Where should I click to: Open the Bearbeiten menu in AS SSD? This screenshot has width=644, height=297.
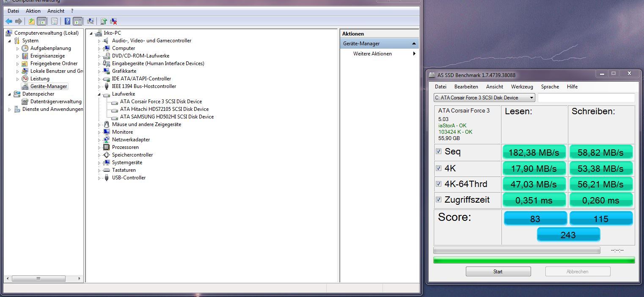click(466, 86)
